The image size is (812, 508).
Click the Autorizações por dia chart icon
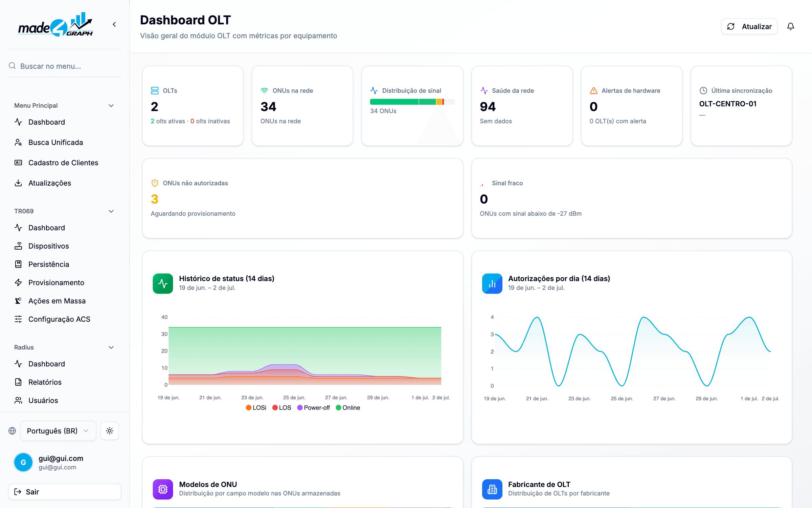[x=492, y=283]
